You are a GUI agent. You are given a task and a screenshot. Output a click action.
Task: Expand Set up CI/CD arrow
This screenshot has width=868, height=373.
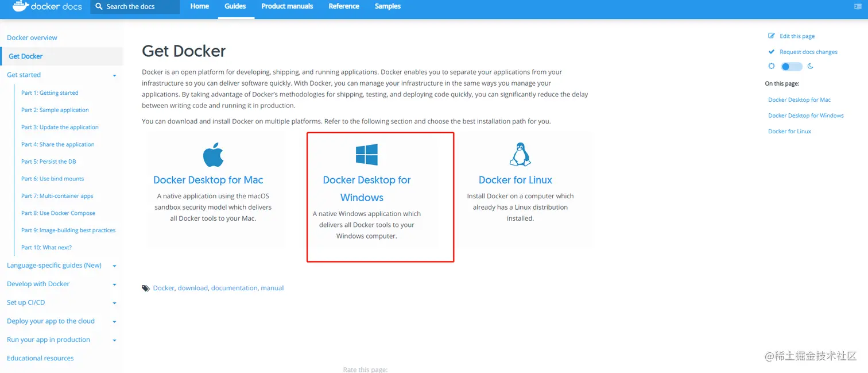(114, 303)
